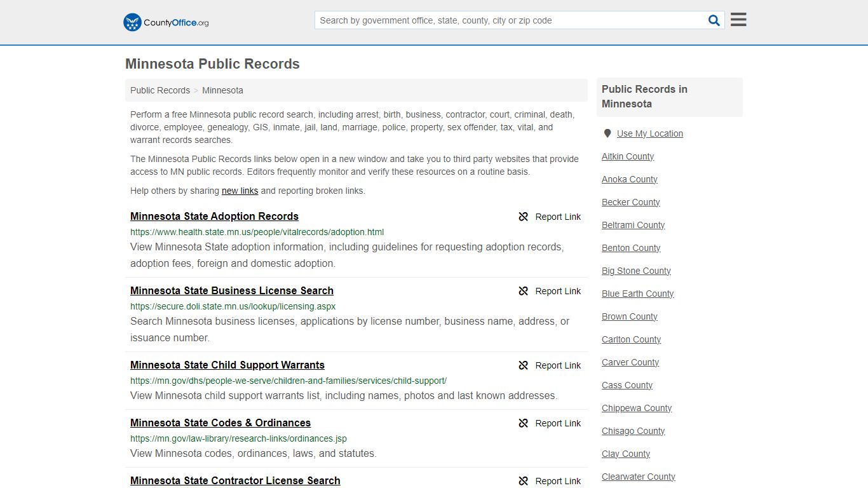This screenshot has height=488, width=868.
Task: Click the Minnesota Public Records heading
Action: coord(212,64)
